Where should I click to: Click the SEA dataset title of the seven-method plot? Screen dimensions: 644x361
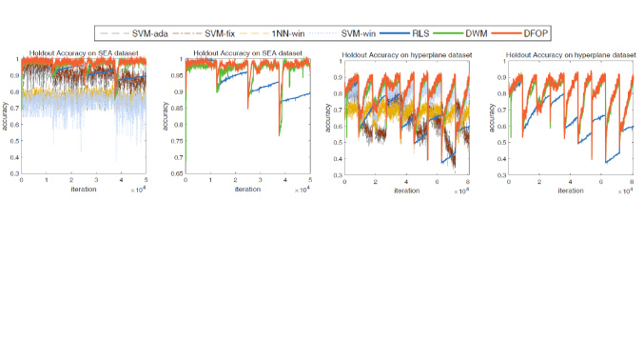pyautogui.click(x=84, y=53)
